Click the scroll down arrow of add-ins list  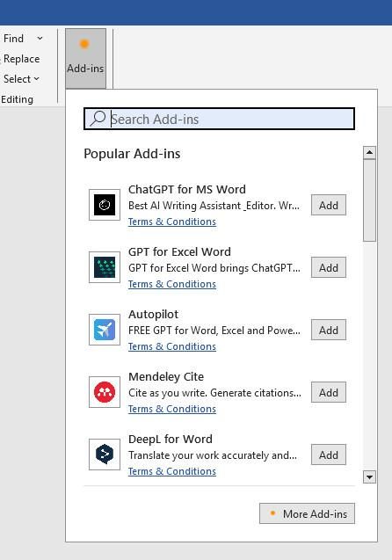[x=369, y=476]
